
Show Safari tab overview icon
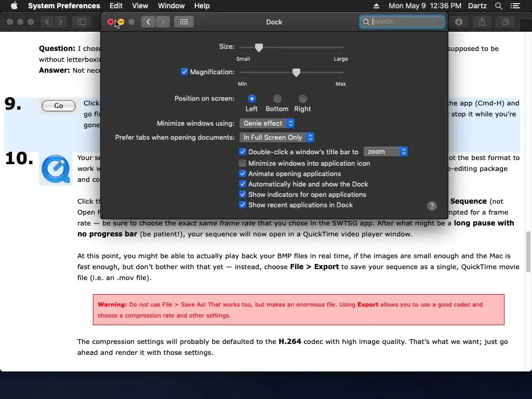point(505,22)
